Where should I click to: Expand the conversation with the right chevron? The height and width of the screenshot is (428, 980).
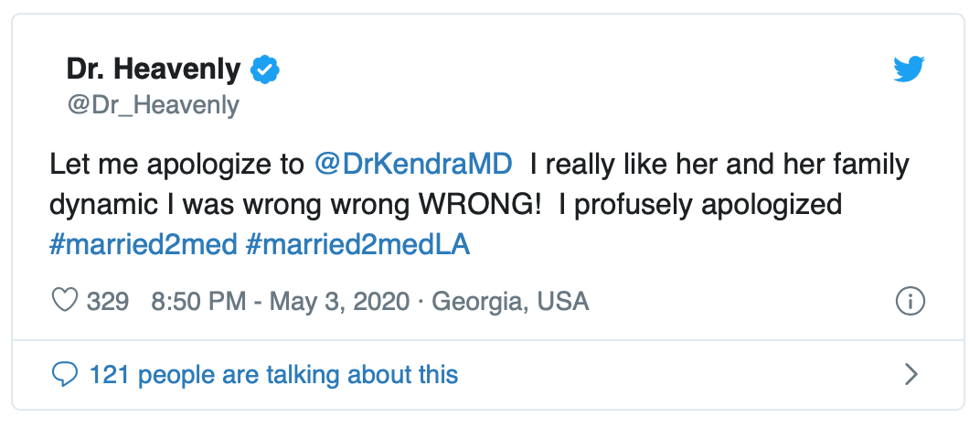click(911, 374)
